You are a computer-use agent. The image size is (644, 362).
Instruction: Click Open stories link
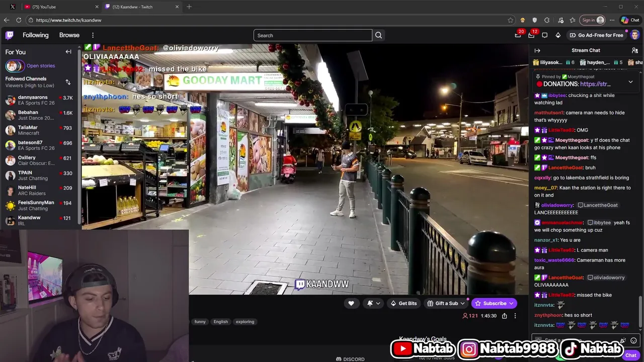pyautogui.click(x=41, y=66)
